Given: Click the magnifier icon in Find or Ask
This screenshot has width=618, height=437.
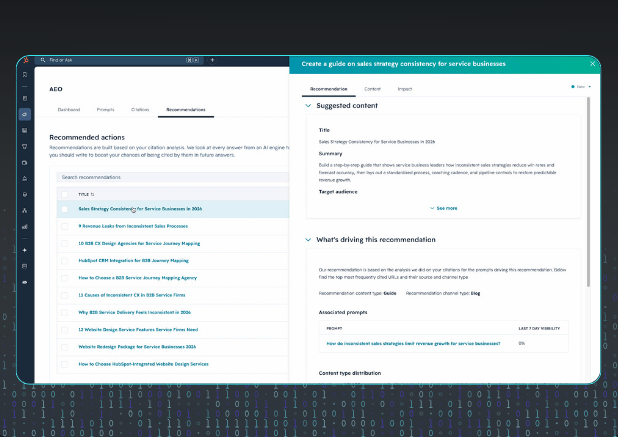Looking at the screenshot, I should click(43, 60).
